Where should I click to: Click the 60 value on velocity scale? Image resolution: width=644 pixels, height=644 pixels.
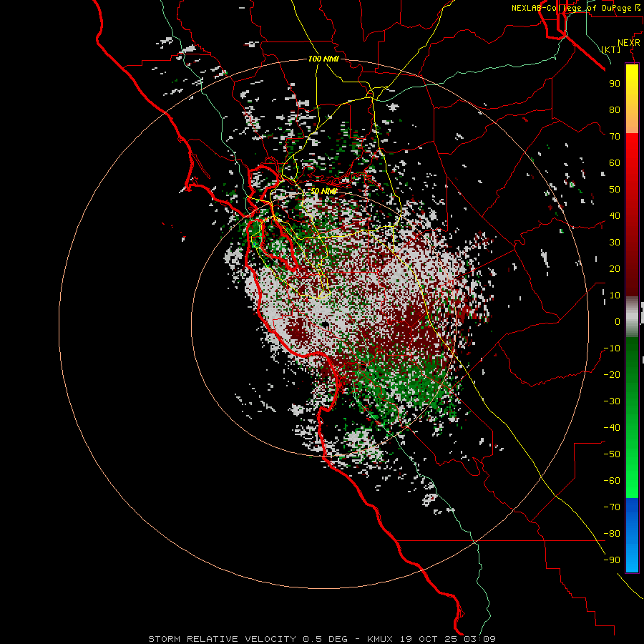[x=615, y=162]
